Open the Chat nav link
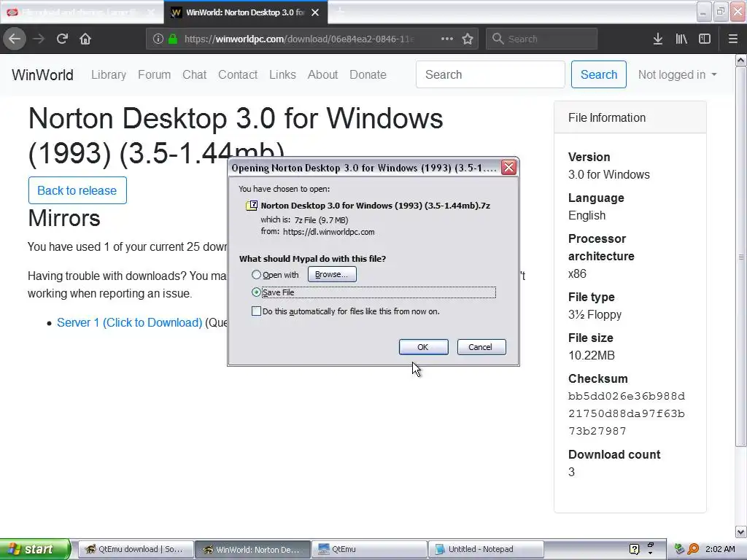 [194, 75]
